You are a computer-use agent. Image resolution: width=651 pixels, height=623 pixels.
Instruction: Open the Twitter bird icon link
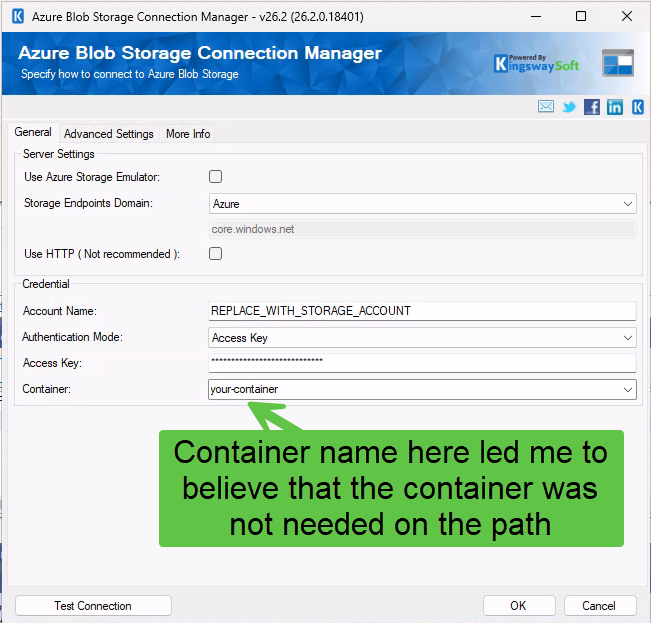click(569, 107)
